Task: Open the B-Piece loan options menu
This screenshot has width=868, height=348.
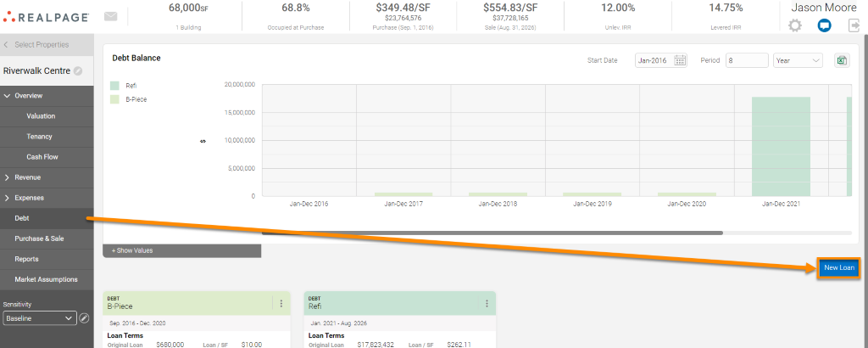Action: [x=281, y=303]
